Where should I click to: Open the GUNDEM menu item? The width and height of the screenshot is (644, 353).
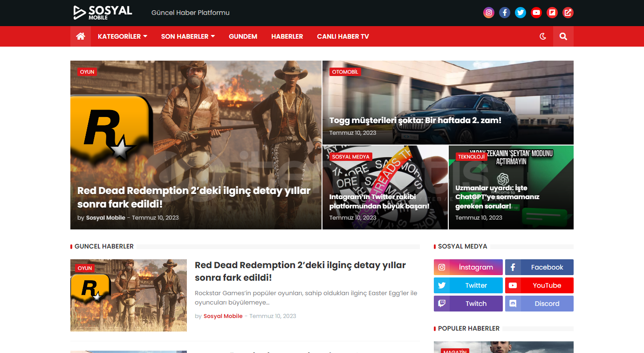click(x=243, y=36)
